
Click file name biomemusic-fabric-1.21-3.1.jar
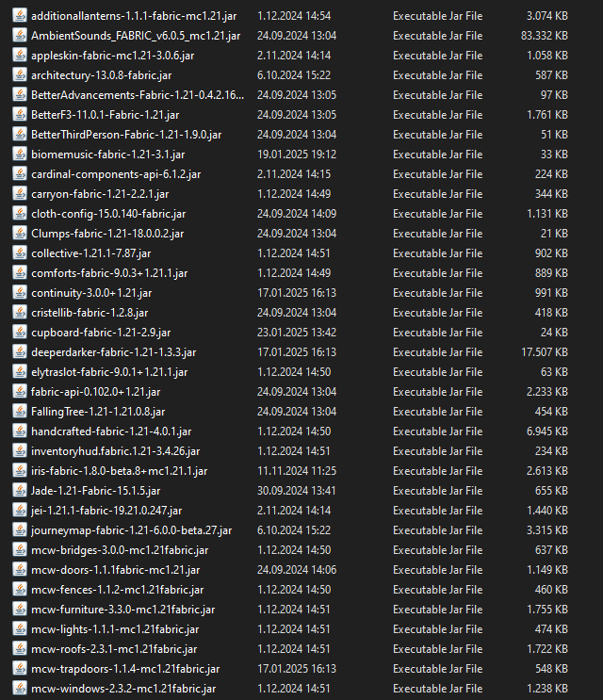click(107, 154)
